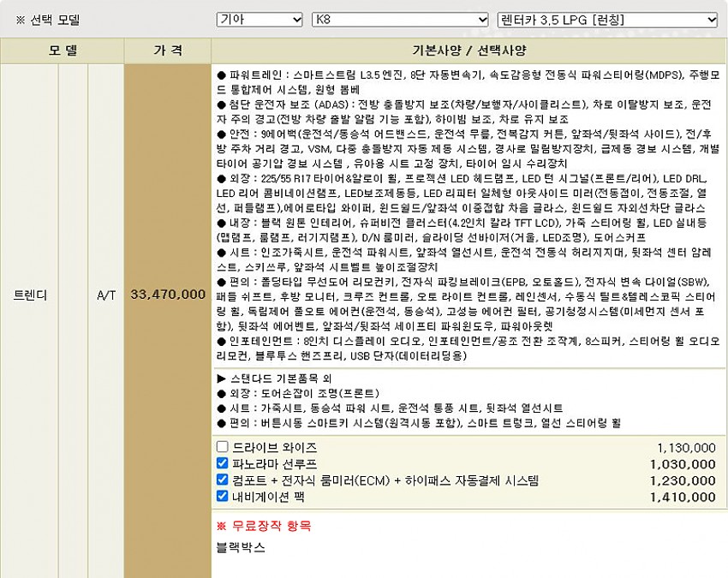This screenshot has height=578, width=728.
Task: Disable the 내비게이션 팩 checkbox
Action: [x=223, y=497]
